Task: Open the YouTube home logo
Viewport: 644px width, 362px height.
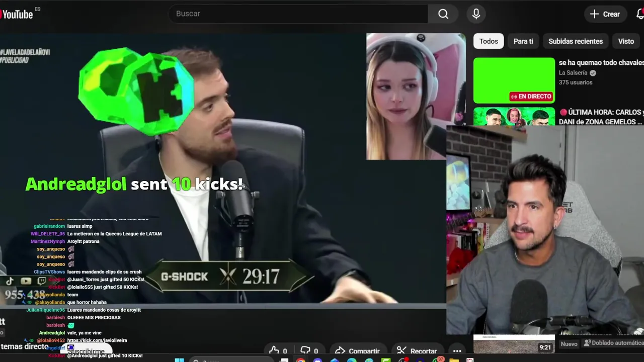Action: [17, 14]
